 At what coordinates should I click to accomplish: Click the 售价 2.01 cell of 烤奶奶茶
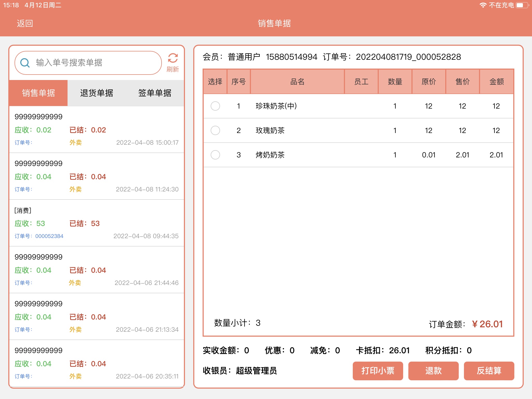click(462, 155)
